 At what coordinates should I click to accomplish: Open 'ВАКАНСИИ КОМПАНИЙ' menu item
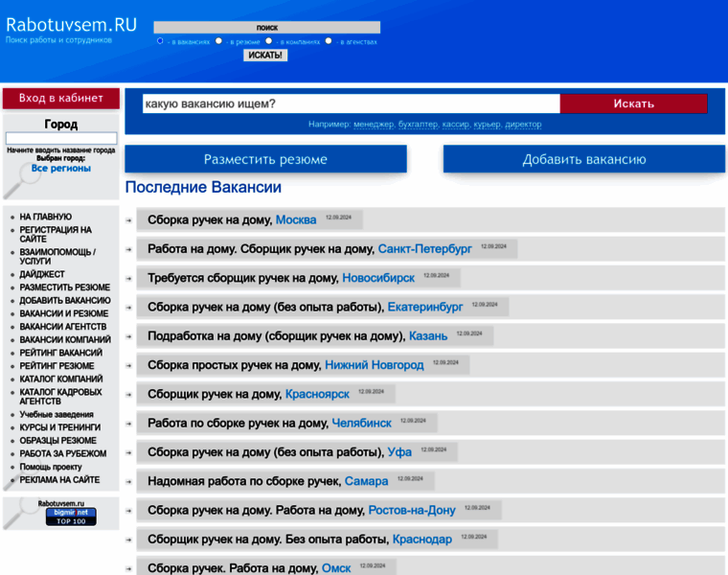click(x=65, y=339)
